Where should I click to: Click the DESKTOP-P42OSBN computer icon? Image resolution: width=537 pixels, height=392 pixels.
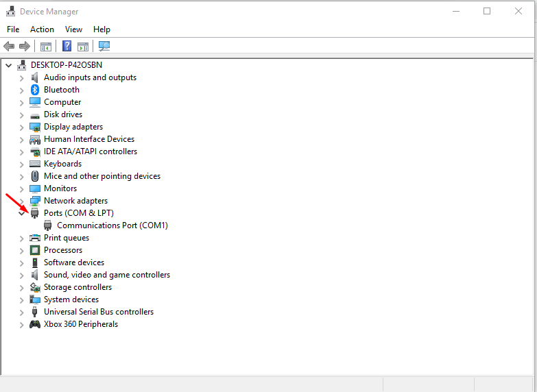21,65
